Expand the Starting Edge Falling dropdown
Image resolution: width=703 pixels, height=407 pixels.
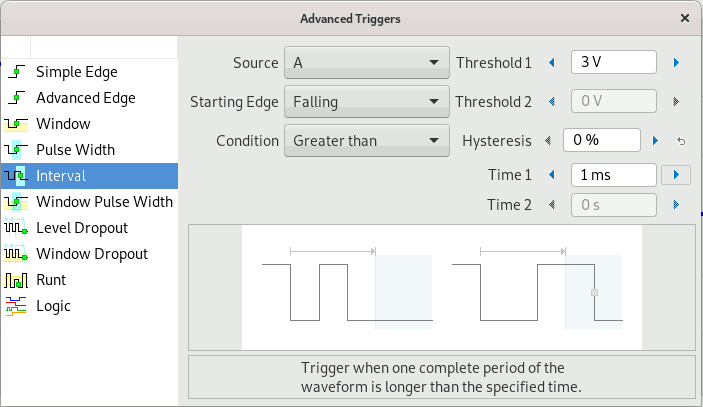click(x=367, y=102)
